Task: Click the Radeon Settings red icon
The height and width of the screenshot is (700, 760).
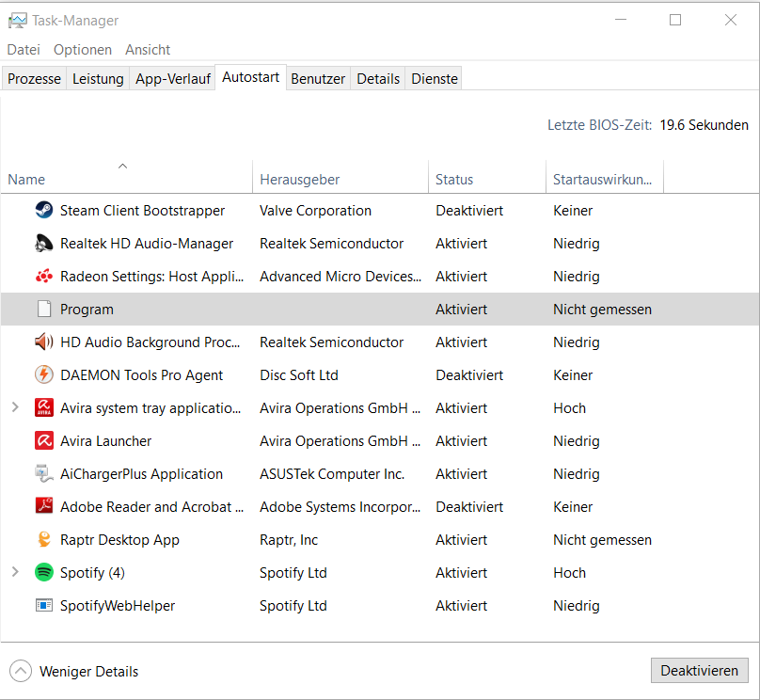Action: (x=43, y=277)
